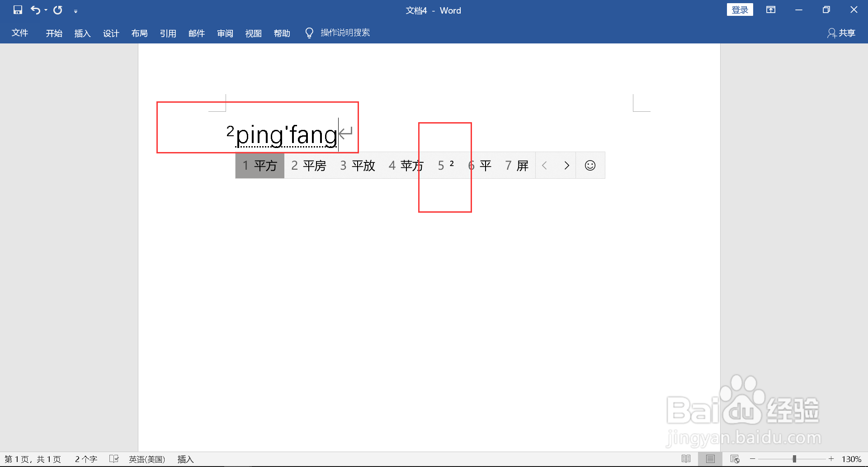
Task: Open Customize Quick Access Toolbar dropdown
Action: (75, 11)
